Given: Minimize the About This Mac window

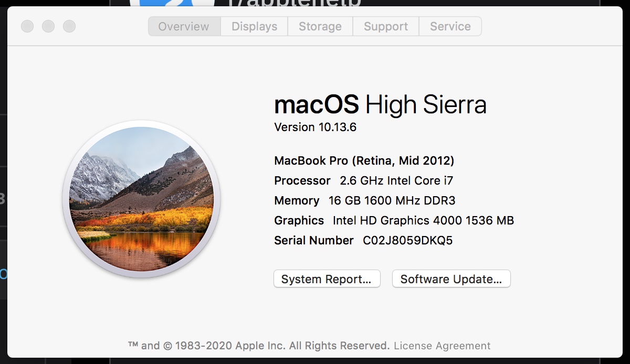Looking at the screenshot, I should pos(48,26).
